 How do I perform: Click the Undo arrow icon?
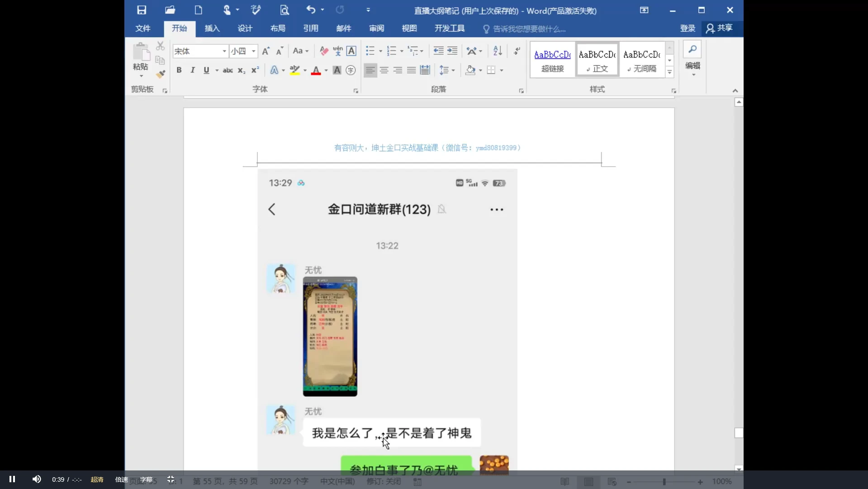pos(310,10)
